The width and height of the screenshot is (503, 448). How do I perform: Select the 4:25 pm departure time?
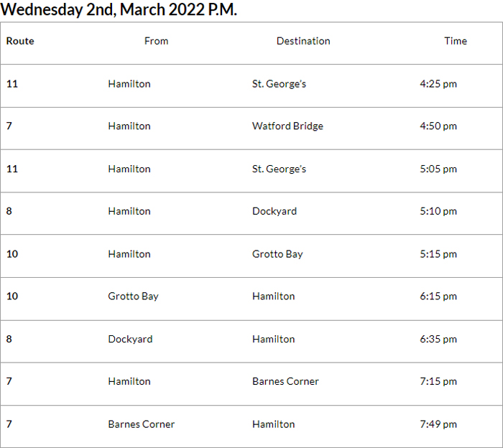(438, 84)
